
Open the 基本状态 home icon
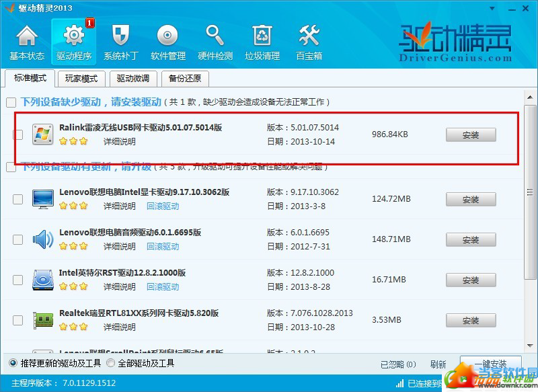click(x=27, y=37)
